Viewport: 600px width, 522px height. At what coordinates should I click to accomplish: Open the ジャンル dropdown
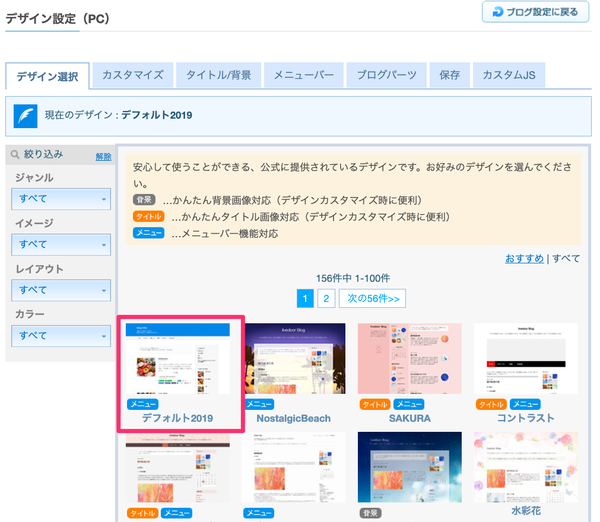[x=61, y=199]
